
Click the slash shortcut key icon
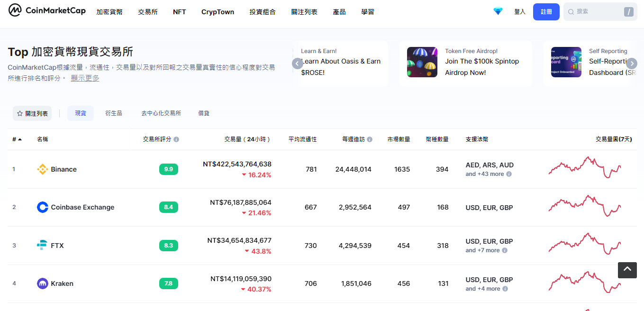pos(629,12)
